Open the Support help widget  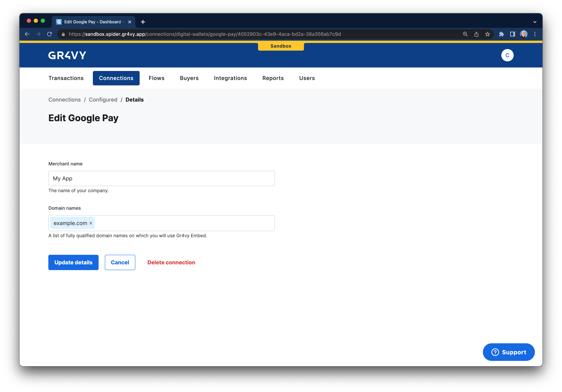click(509, 352)
